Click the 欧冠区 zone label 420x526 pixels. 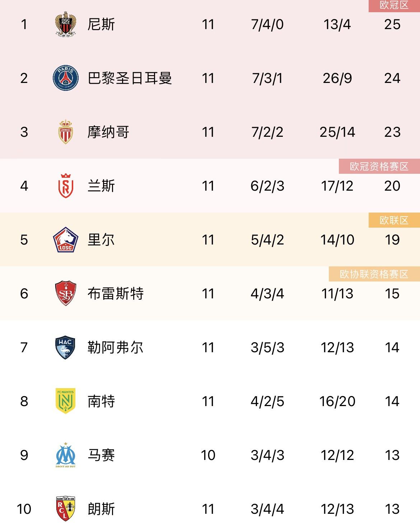[x=394, y=5]
